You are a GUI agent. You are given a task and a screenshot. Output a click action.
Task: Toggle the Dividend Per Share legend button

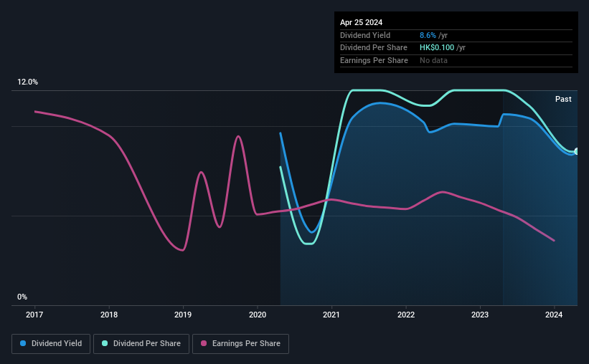tap(141, 344)
